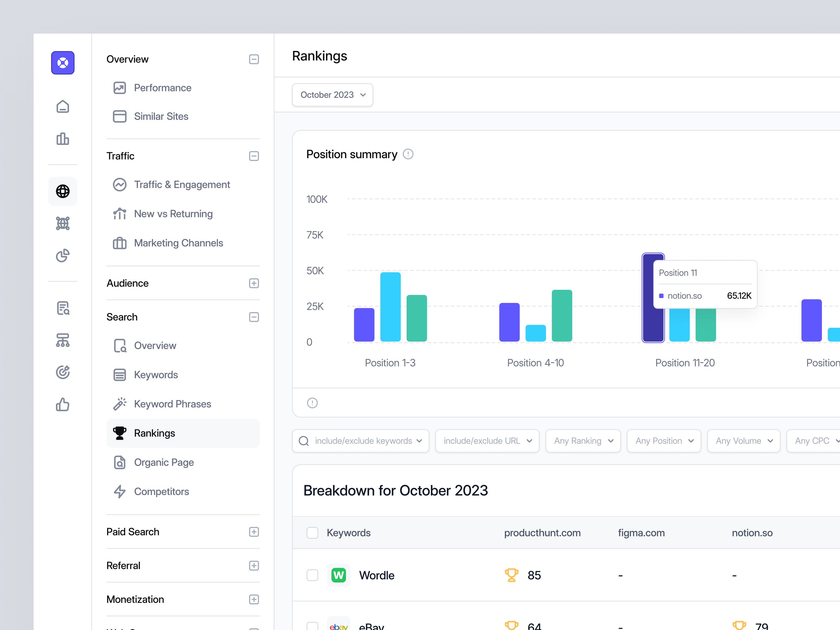Click inside the include/exclude keywords field
This screenshot has height=630, width=840.
pos(360,441)
